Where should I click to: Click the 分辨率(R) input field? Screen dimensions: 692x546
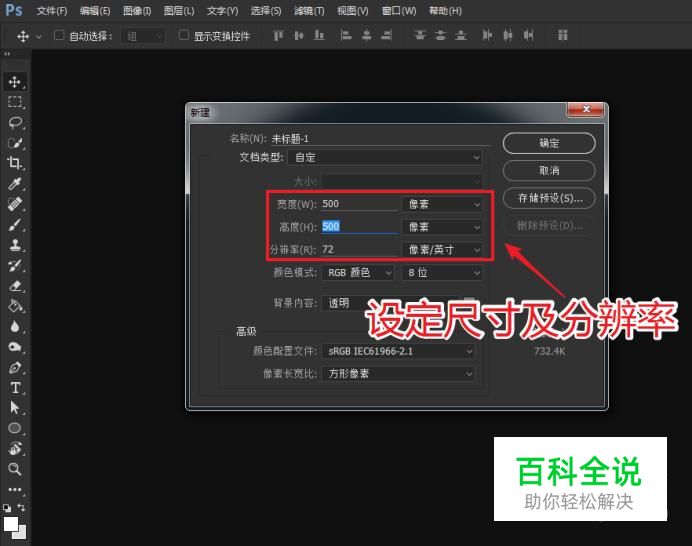click(360, 250)
